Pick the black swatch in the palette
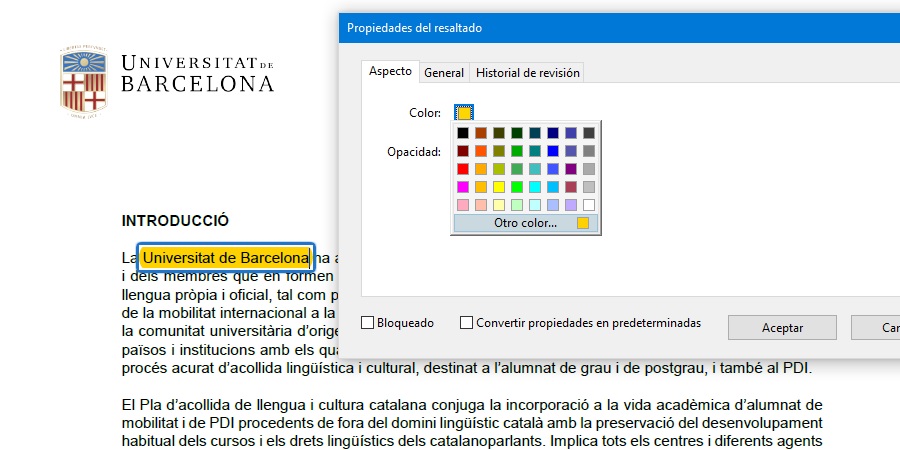The height and width of the screenshot is (450, 900). 463,133
